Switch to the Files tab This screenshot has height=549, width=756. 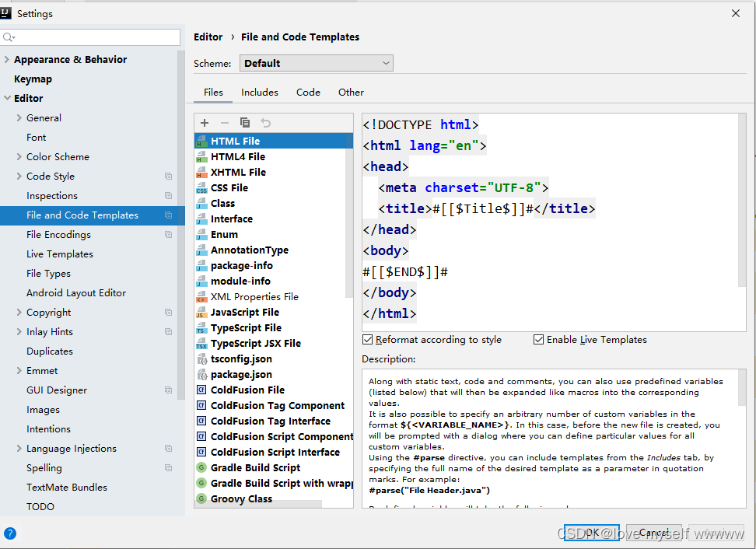pos(213,93)
